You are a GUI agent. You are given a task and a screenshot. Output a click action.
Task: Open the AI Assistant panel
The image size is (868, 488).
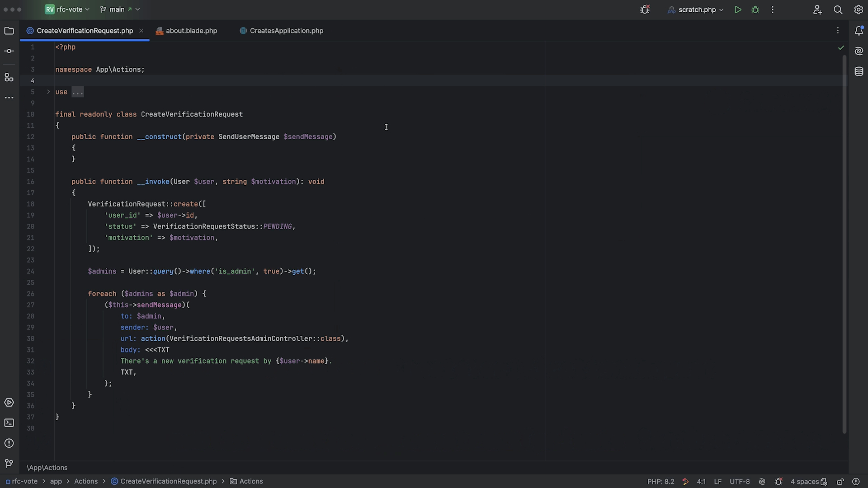tap(859, 51)
